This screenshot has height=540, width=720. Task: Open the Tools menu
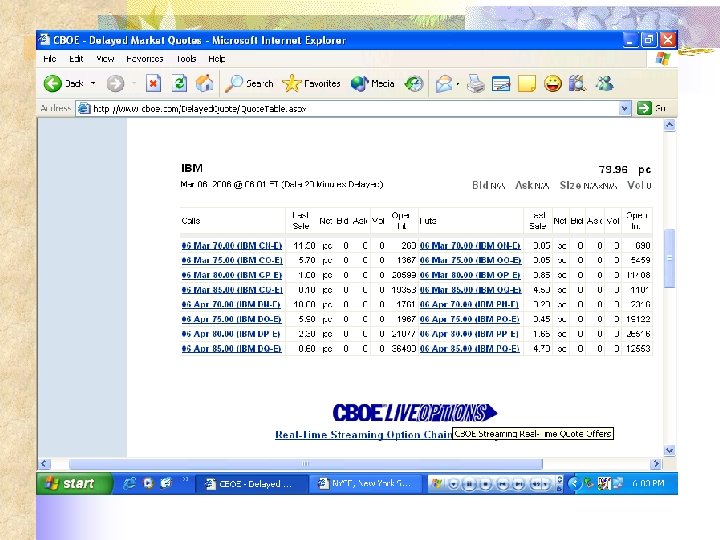[186, 59]
